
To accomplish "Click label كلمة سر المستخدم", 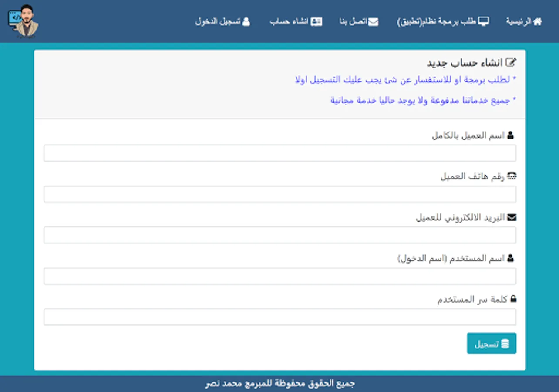I will click(472, 300).
